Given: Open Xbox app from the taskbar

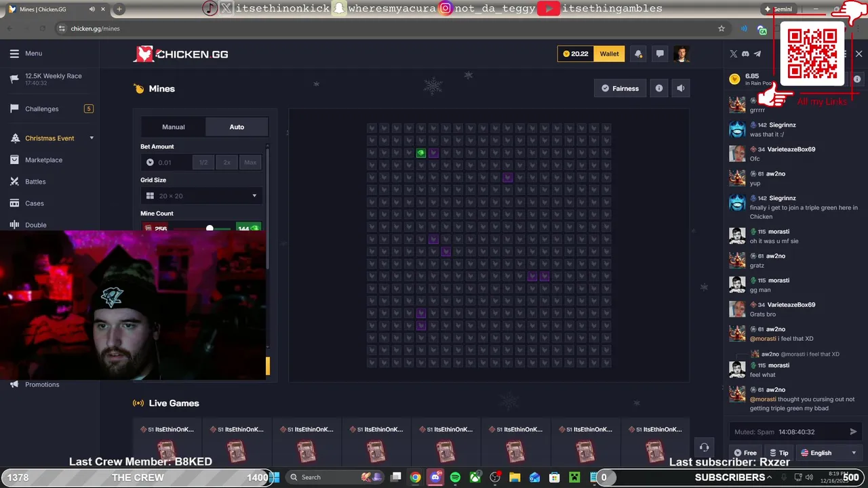Looking at the screenshot, I should coord(475,477).
